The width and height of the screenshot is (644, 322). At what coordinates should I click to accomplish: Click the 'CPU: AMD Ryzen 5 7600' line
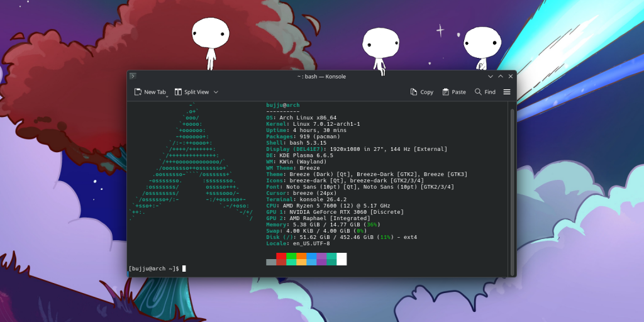pyautogui.click(x=328, y=206)
